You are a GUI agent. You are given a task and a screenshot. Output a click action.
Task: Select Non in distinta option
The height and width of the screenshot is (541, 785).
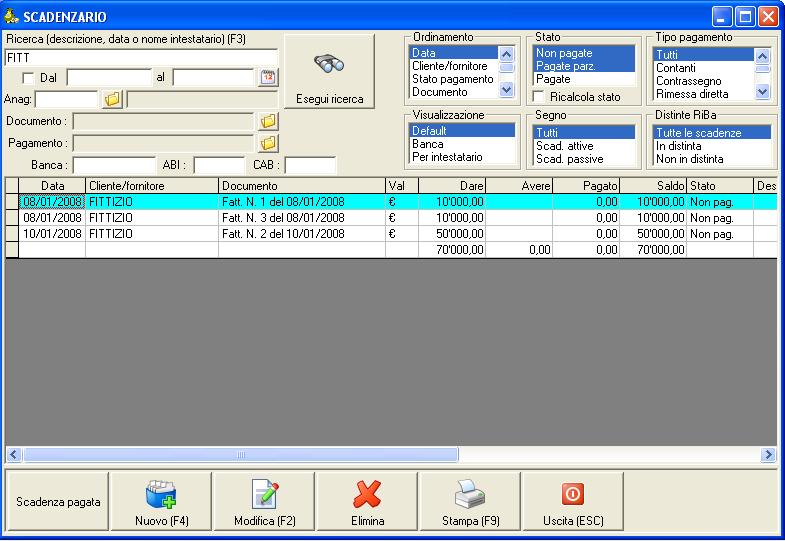click(x=712, y=159)
